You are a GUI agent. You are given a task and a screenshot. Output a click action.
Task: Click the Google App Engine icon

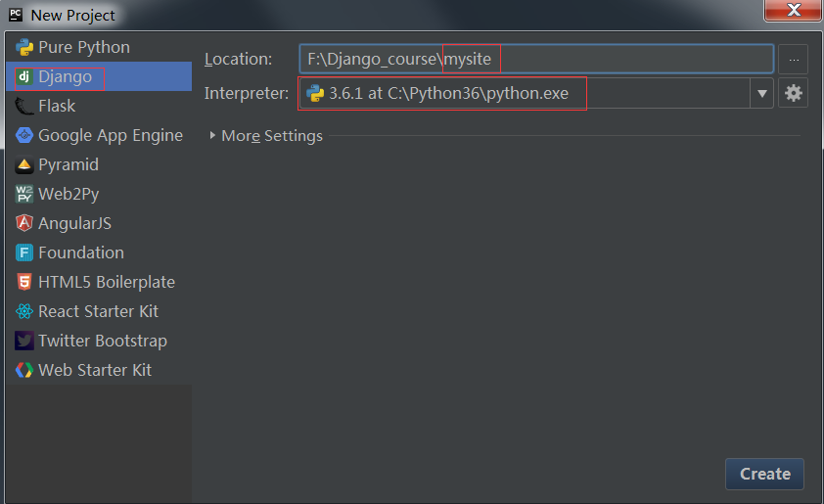coord(24,136)
